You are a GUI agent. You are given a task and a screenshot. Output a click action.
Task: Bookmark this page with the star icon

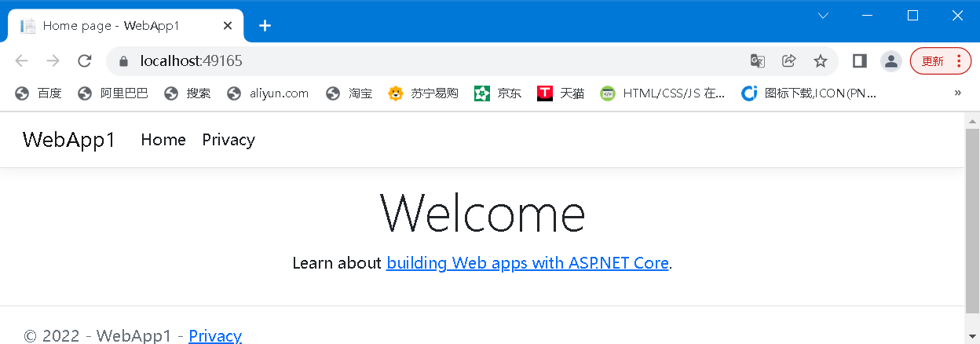click(x=820, y=61)
